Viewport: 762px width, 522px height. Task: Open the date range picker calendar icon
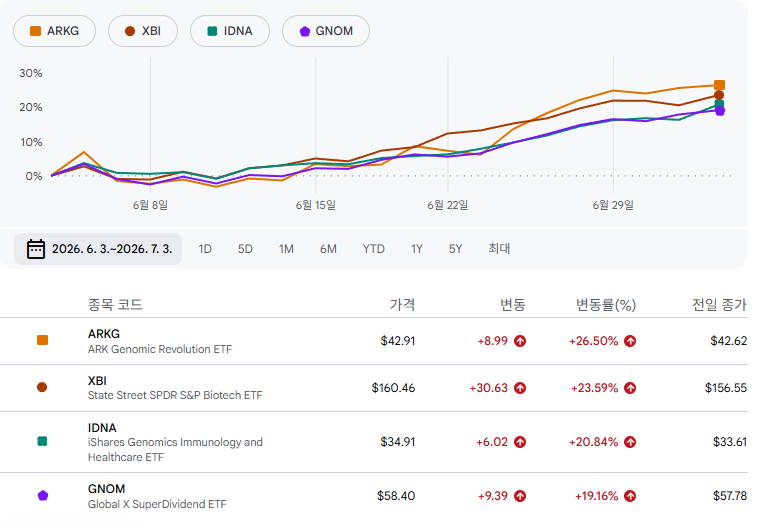(35, 249)
